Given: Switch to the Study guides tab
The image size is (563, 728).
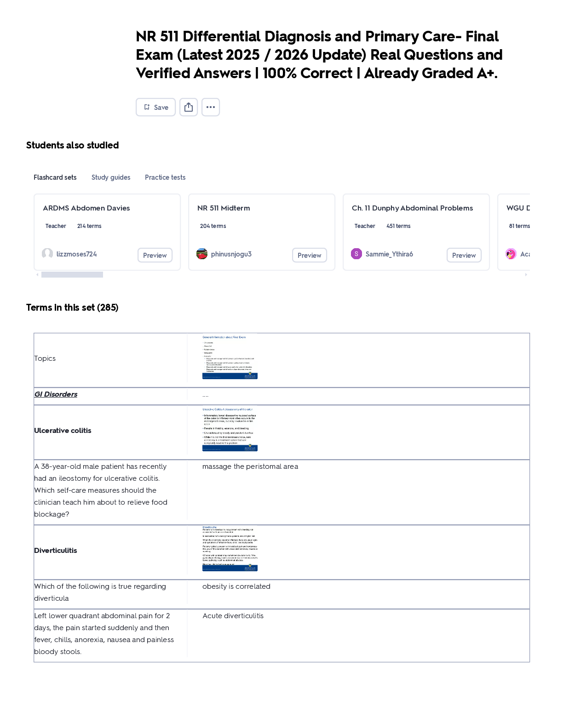Looking at the screenshot, I should pos(111,177).
